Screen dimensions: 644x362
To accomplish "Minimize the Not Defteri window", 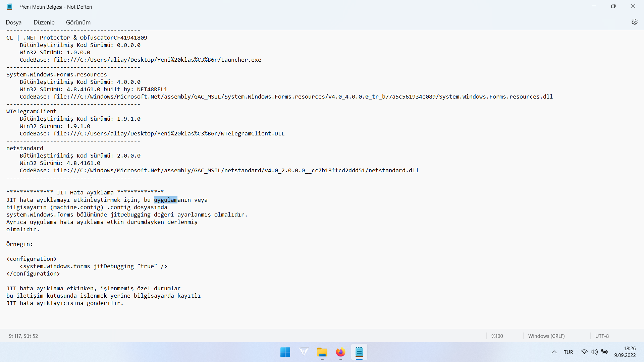I will (594, 6).
